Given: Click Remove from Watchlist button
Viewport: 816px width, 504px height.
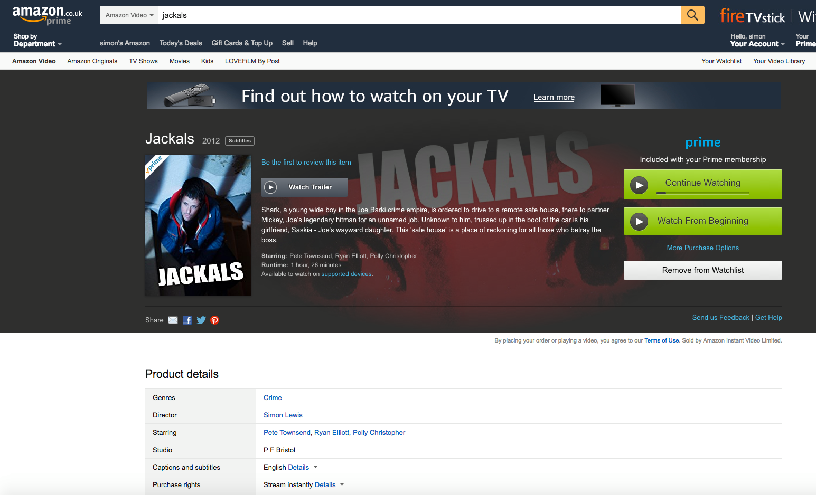Looking at the screenshot, I should [x=702, y=270].
